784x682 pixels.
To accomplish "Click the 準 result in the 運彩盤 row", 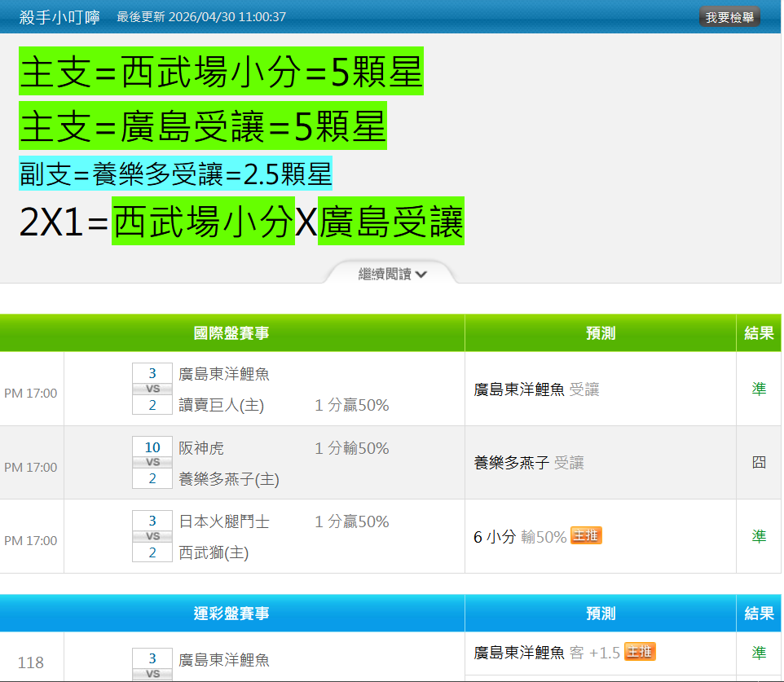I will (759, 653).
